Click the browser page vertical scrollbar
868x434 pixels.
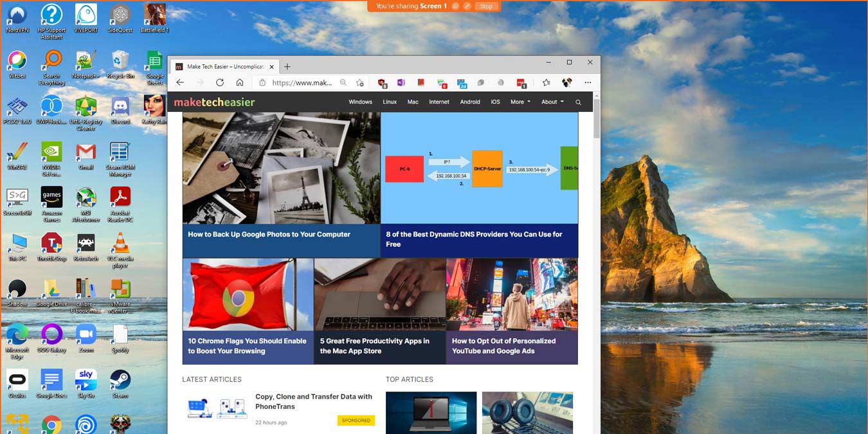click(597, 118)
